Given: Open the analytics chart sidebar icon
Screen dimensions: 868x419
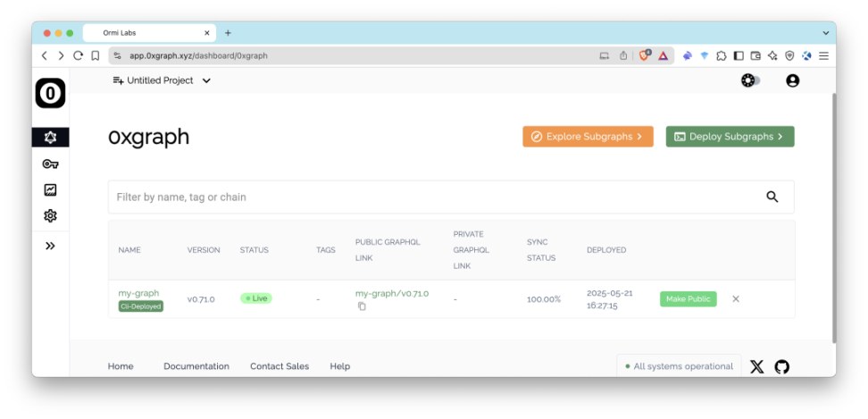Looking at the screenshot, I should 50,190.
